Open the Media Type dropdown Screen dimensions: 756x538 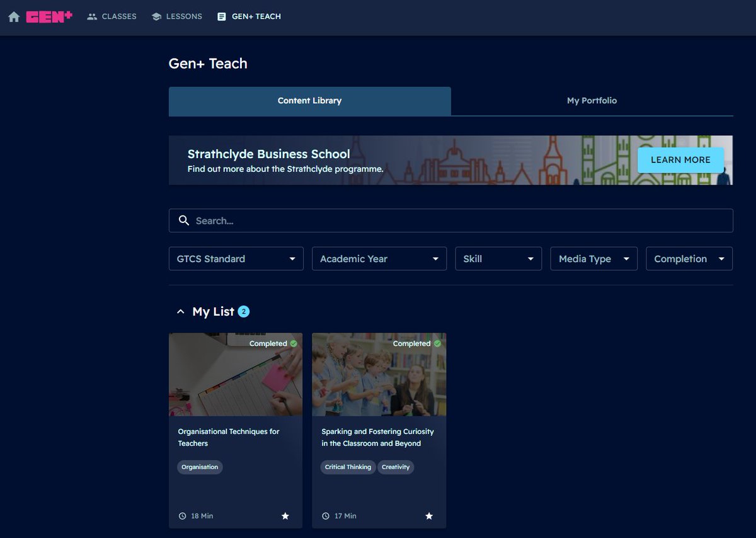click(594, 259)
